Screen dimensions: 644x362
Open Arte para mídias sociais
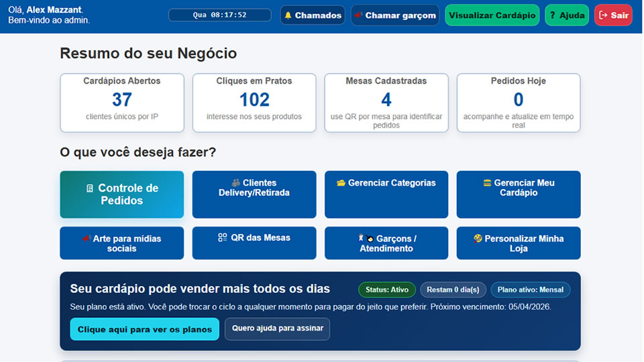tap(121, 243)
